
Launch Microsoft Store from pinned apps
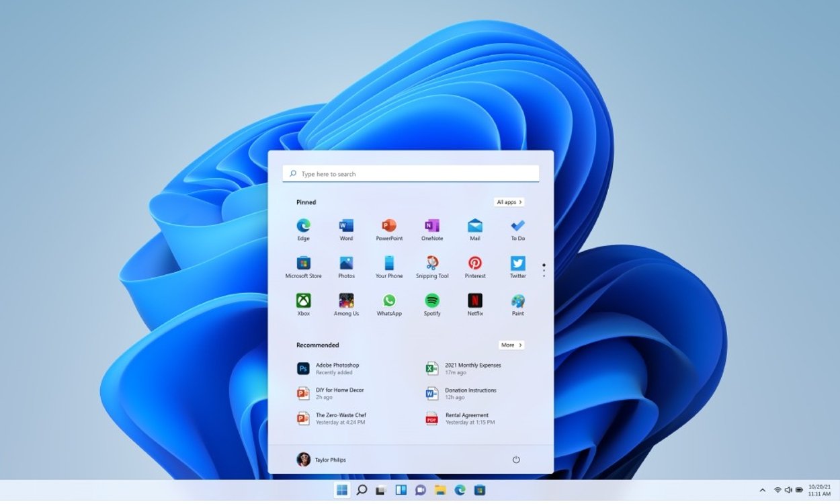pyautogui.click(x=303, y=267)
